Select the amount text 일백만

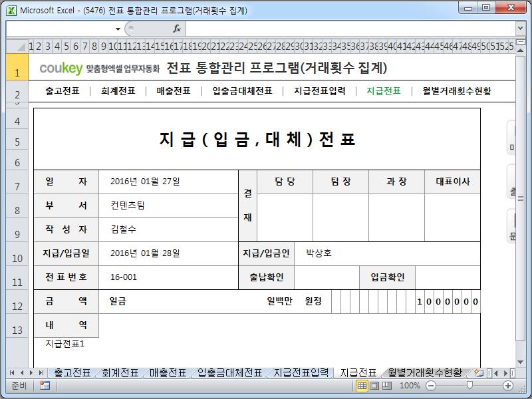(x=279, y=301)
